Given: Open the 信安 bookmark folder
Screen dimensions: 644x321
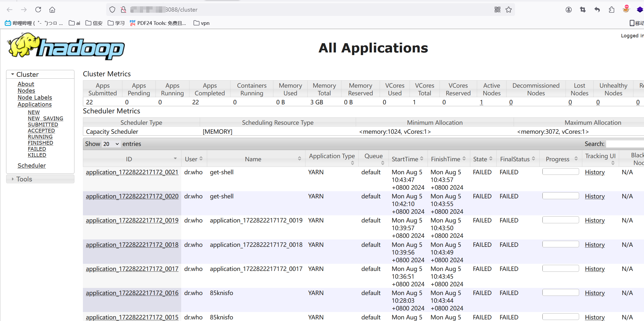Looking at the screenshot, I should pos(94,23).
